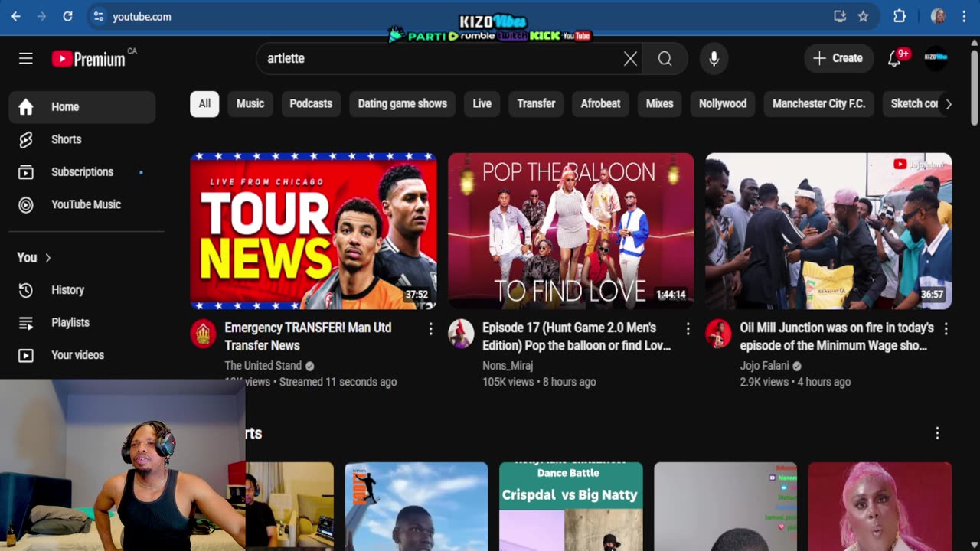This screenshot has height=551, width=980.
Task: Select the Afrobeat filter chip
Action: coord(600,104)
